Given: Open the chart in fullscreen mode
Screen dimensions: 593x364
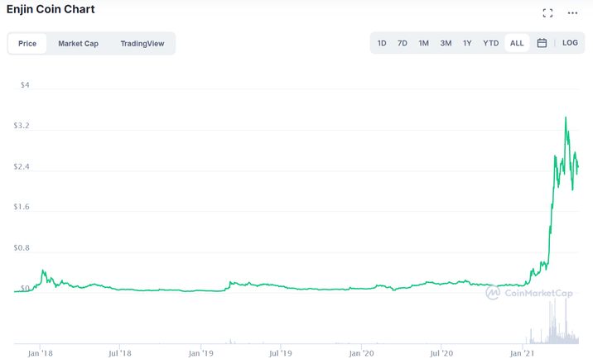Looking at the screenshot, I should pos(547,13).
